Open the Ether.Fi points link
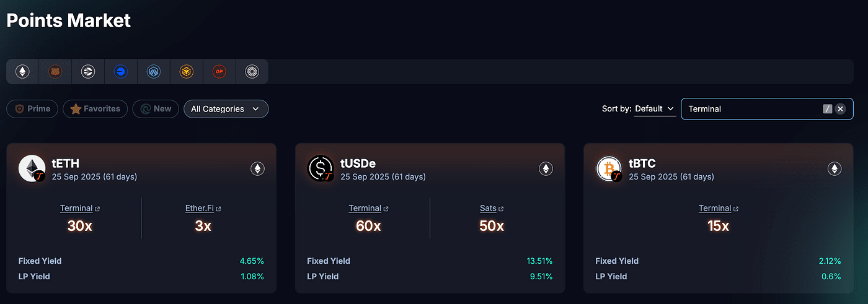 pos(203,209)
